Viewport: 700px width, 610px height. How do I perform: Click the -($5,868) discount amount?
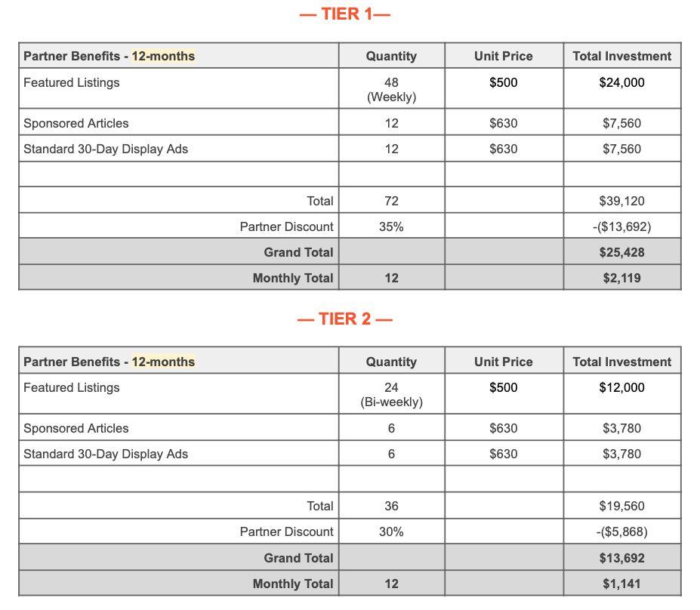(622, 532)
